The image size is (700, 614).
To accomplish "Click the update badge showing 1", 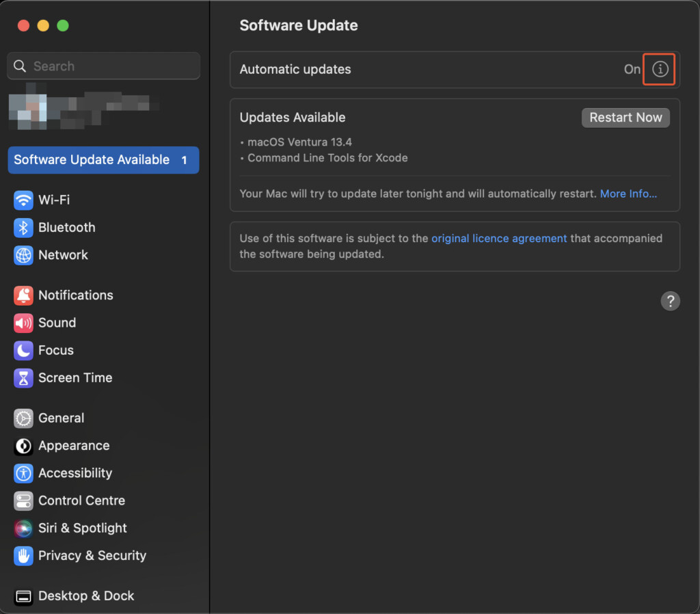I will [184, 160].
